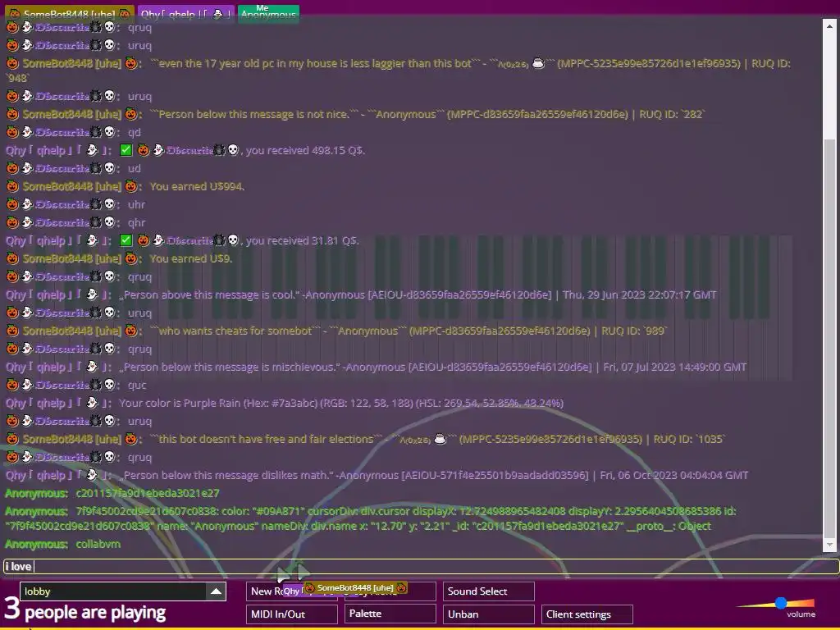Image resolution: width=840 pixels, height=630 pixels.
Task: Click message starting '7f9f45002cd9e21d607c0838: color'
Action: point(371,518)
